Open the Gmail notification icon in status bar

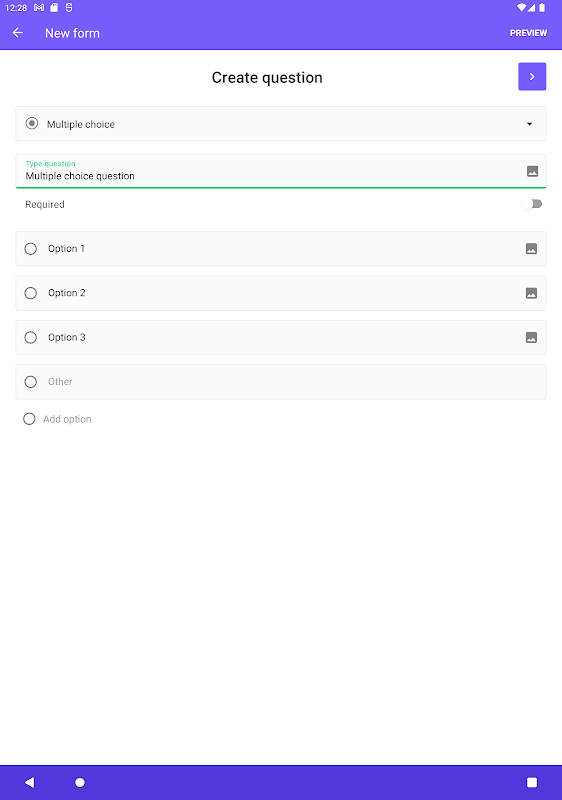[39, 8]
